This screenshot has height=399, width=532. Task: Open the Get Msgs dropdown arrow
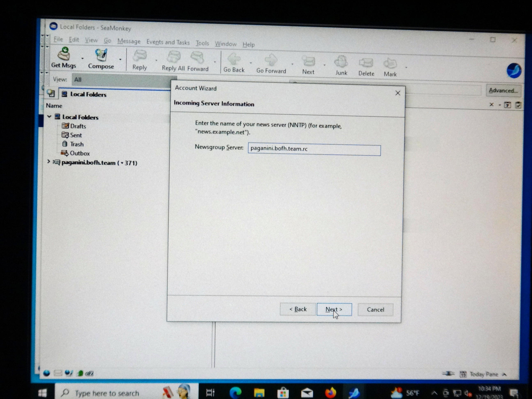coord(82,58)
